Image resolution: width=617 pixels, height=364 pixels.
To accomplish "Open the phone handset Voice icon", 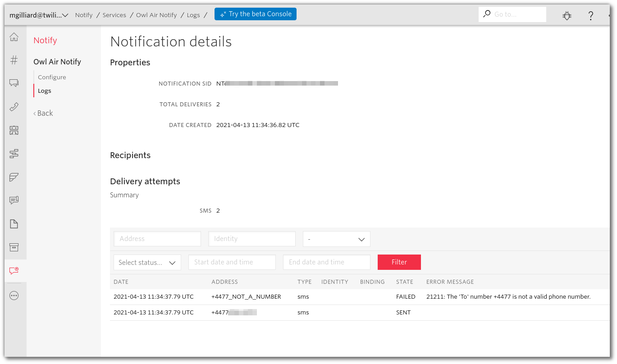I will click(x=14, y=107).
